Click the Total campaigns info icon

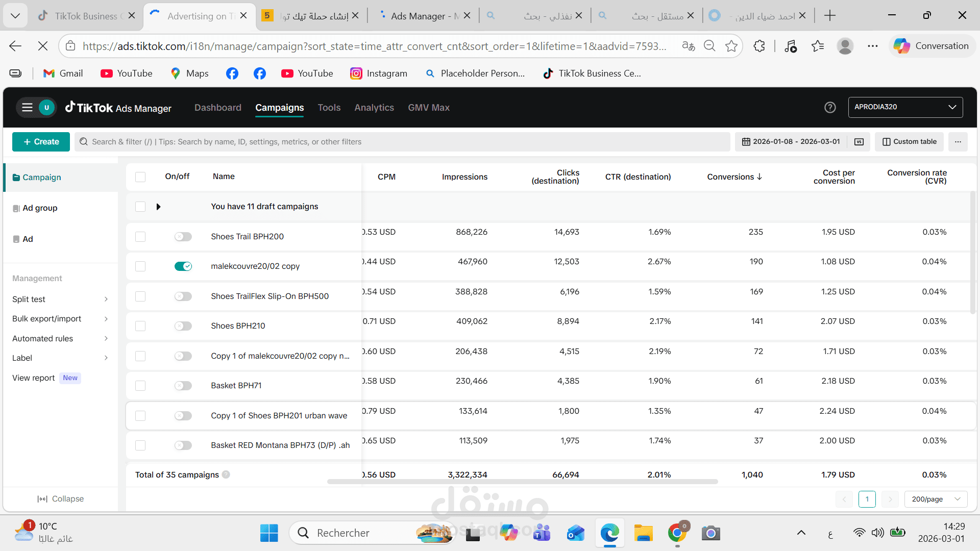[226, 474]
